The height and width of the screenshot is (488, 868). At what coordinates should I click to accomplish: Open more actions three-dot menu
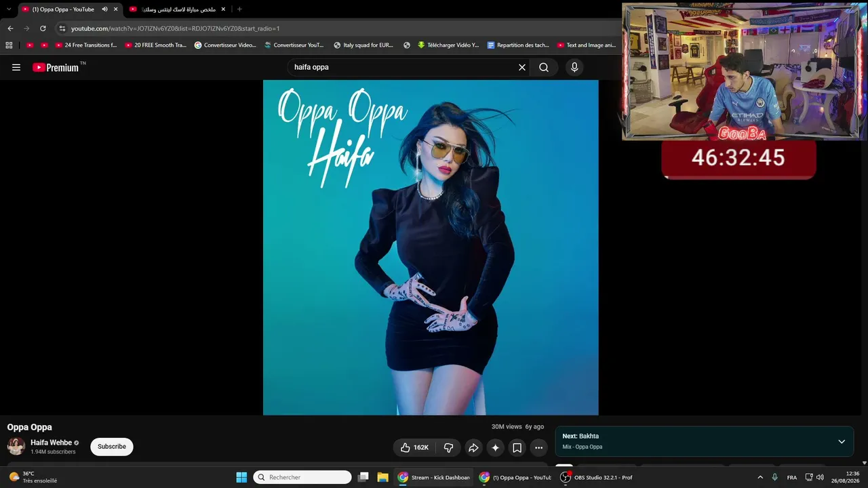538,447
